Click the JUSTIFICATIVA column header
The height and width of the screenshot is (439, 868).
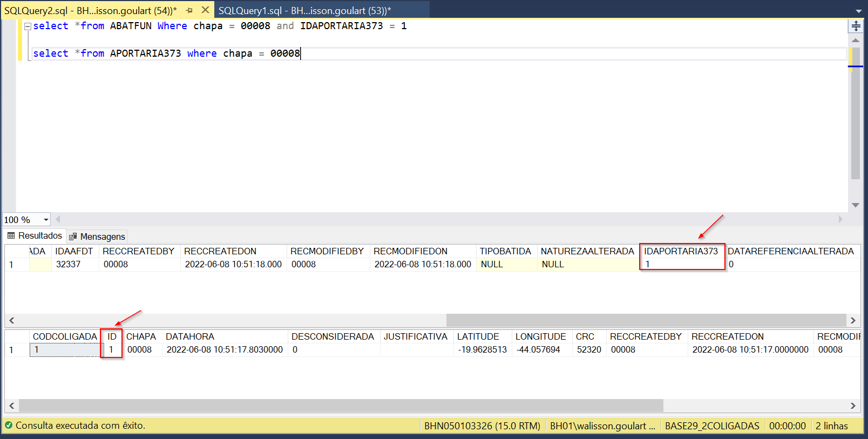[416, 336]
